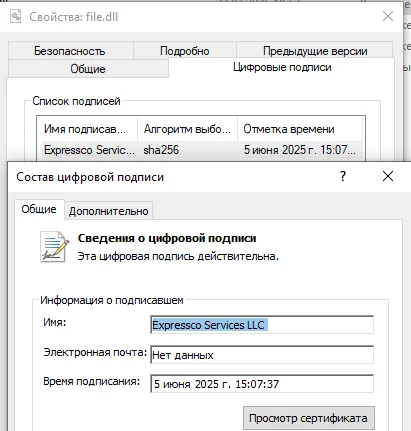Close the Свойства: file.dll window
This screenshot has height=431, width=411.
(x=388, y=16)
